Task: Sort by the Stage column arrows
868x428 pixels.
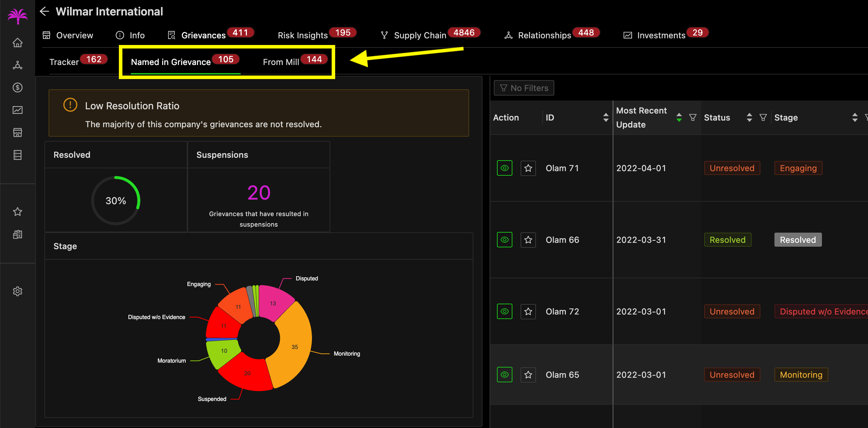Action: click(855, 117)
